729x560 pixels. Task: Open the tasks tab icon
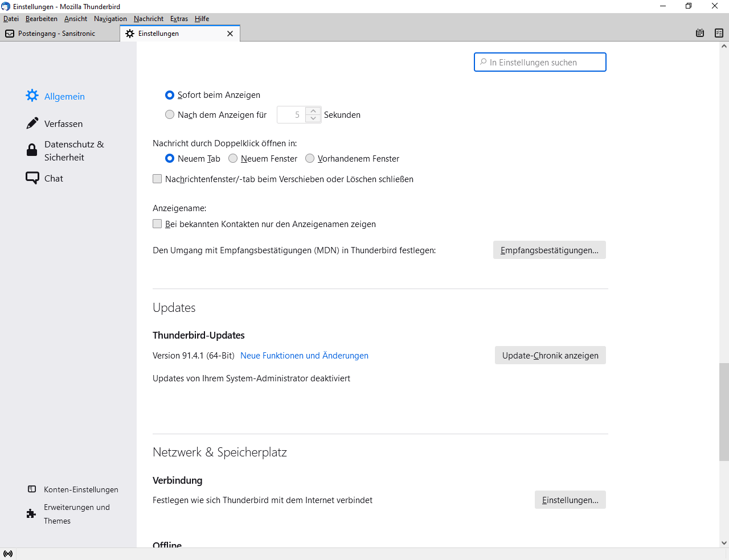[x=719, y=33]
